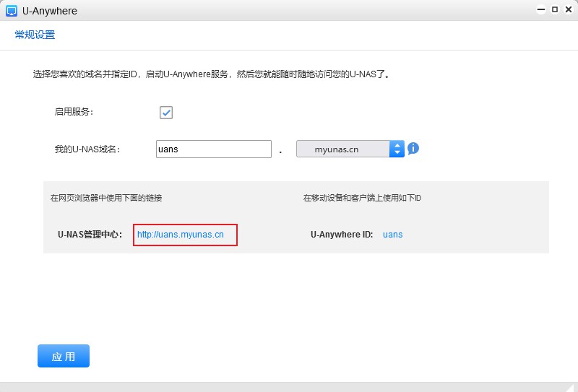Switch to the 常规设置 tab
This screenshot has width=578, height=392.
[35, 35]
